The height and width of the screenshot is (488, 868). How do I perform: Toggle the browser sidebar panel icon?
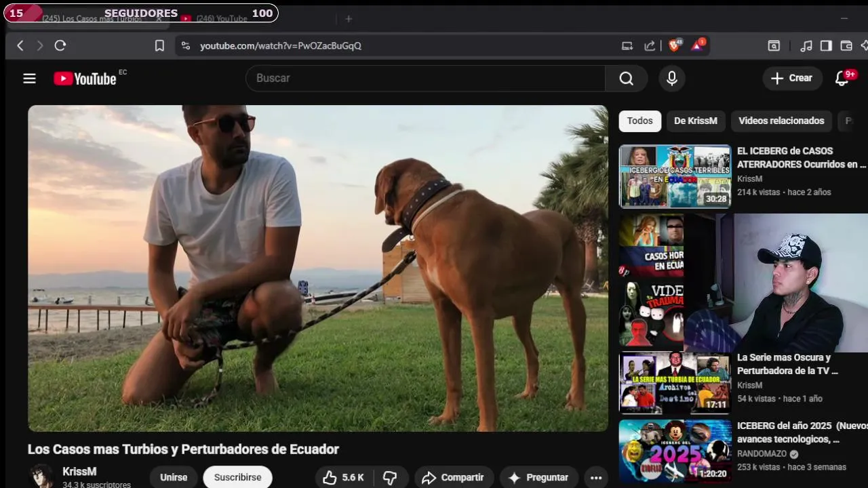(826, 45)
